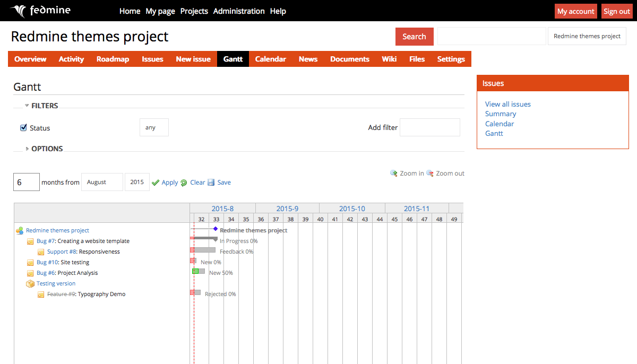Click the red Search button
Image resolution: width=637 pixels, height=364 pixels.
click(x=414, y=37)
